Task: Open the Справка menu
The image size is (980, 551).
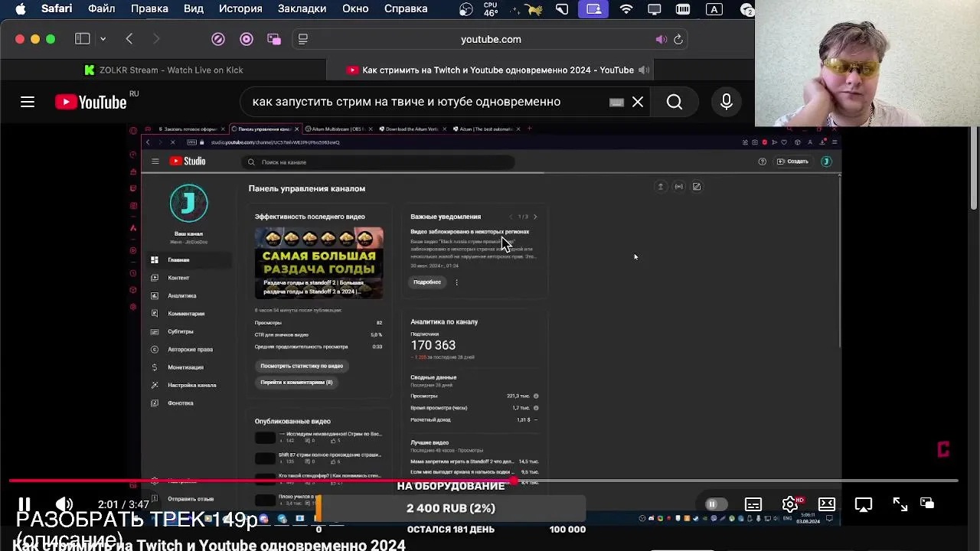Action: click(406, 9)
